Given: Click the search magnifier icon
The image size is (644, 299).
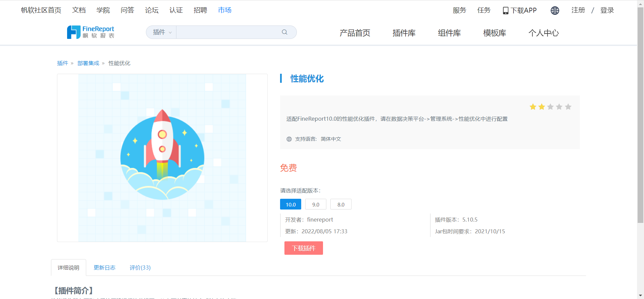Looking at the screenshot, I should point(284,32).
